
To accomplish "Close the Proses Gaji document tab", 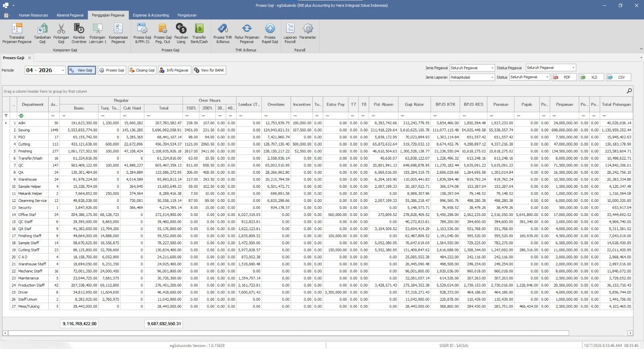I will pyautogui.click(x=29, y=58).
